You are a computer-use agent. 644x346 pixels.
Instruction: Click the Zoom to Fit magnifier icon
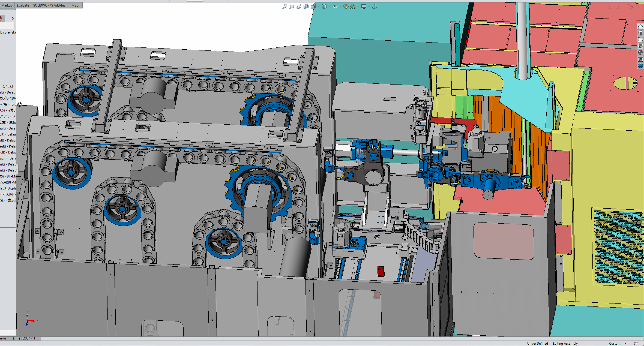click(284, 7)
